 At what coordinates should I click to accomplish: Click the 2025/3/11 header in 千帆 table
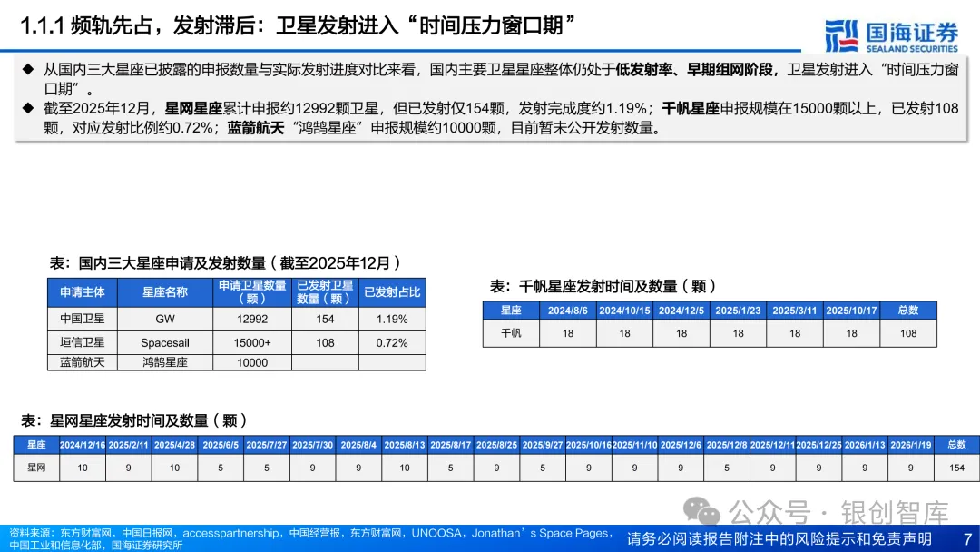click(x=795, y=310)
